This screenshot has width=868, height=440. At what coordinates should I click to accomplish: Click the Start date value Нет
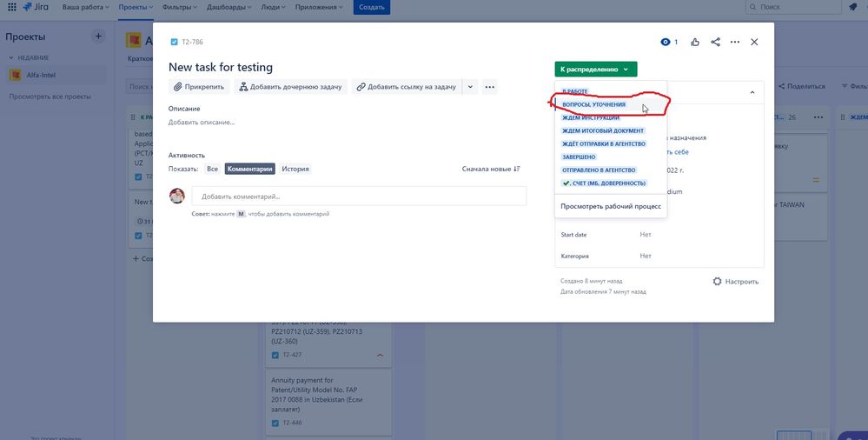(646, 235)
